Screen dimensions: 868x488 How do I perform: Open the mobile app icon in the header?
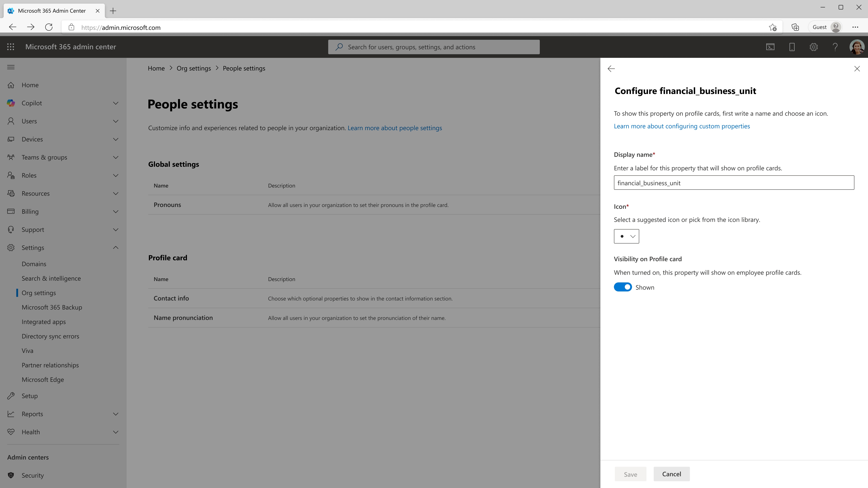[792, 47]
